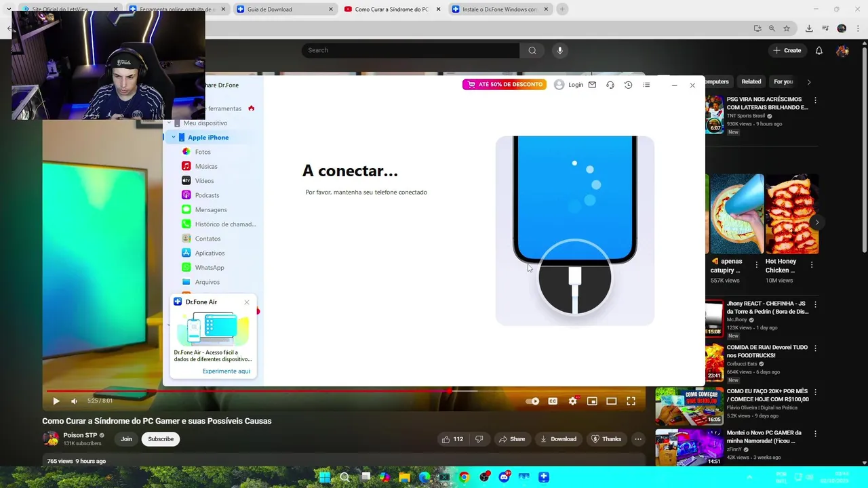Click YouTube Search input field
868x488 pixels.
coord(410,50)
